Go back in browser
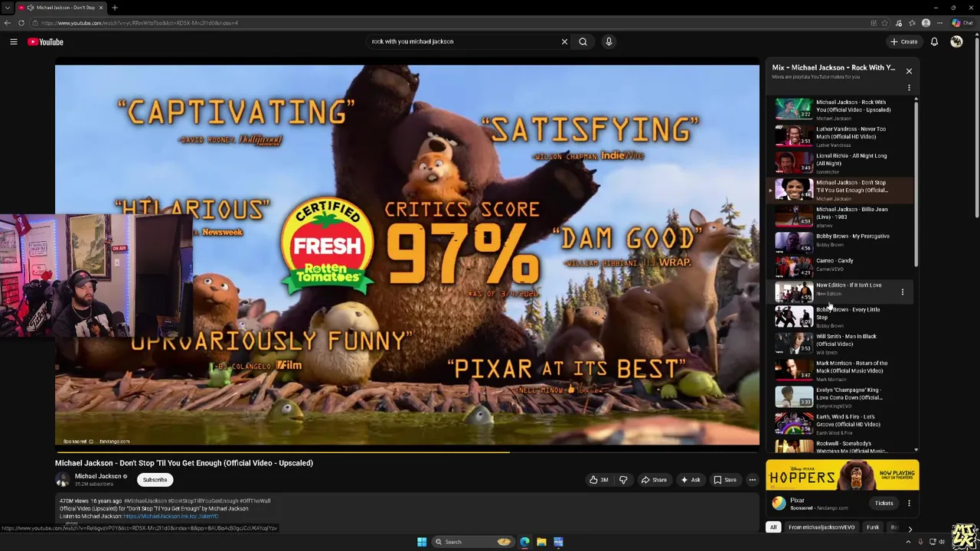Image resolution: width=980 pixels, height=551 pixels. [8, 23]
